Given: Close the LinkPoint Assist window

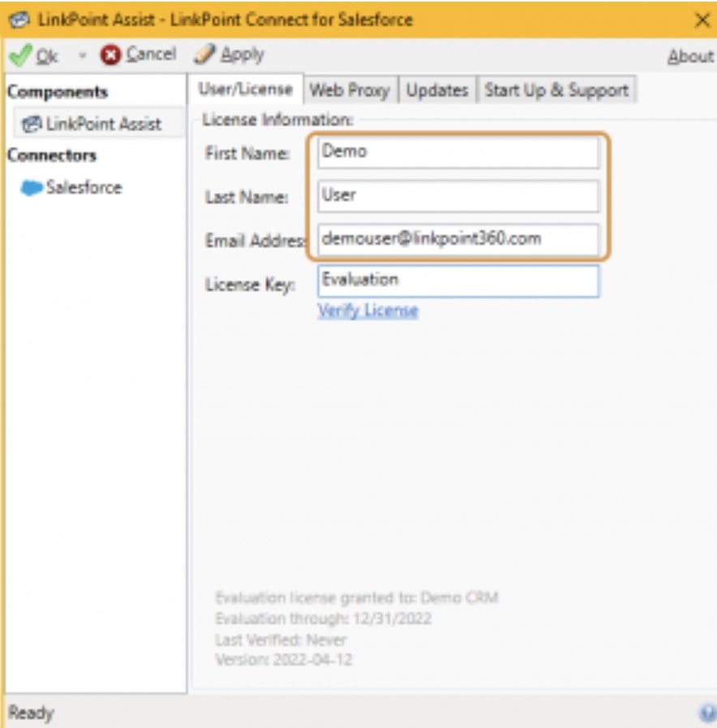Looking at the screenshot, I should tap(702, 20).
